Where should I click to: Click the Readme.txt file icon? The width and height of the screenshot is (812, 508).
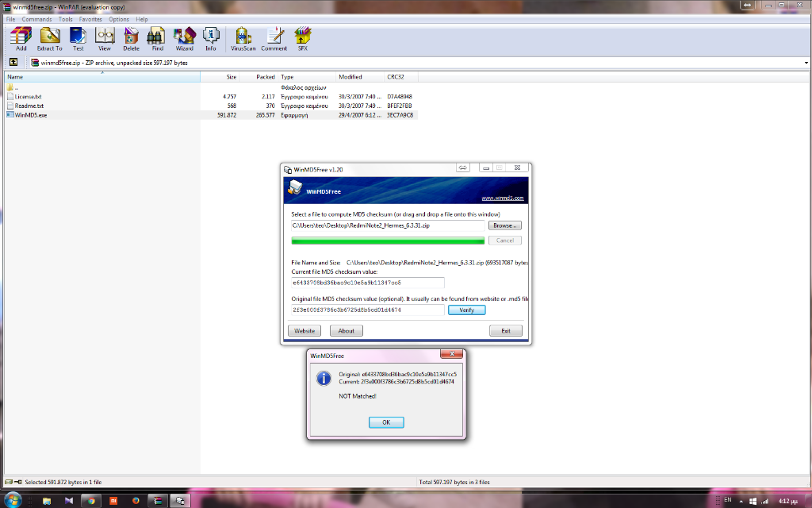(x=10, y=106)
